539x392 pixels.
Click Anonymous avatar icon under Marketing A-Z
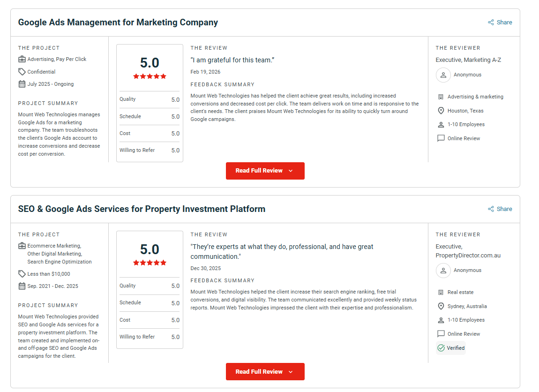coord(443,75)
